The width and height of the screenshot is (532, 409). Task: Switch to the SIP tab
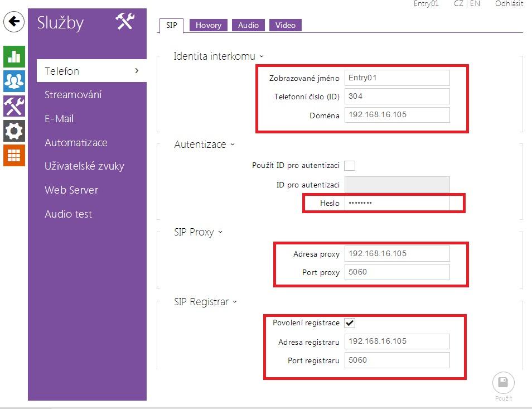[171, 26]
